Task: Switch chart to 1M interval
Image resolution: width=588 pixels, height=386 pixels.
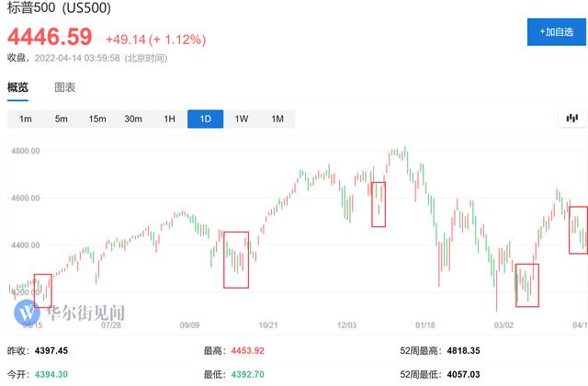Action: tap(277, 119)
